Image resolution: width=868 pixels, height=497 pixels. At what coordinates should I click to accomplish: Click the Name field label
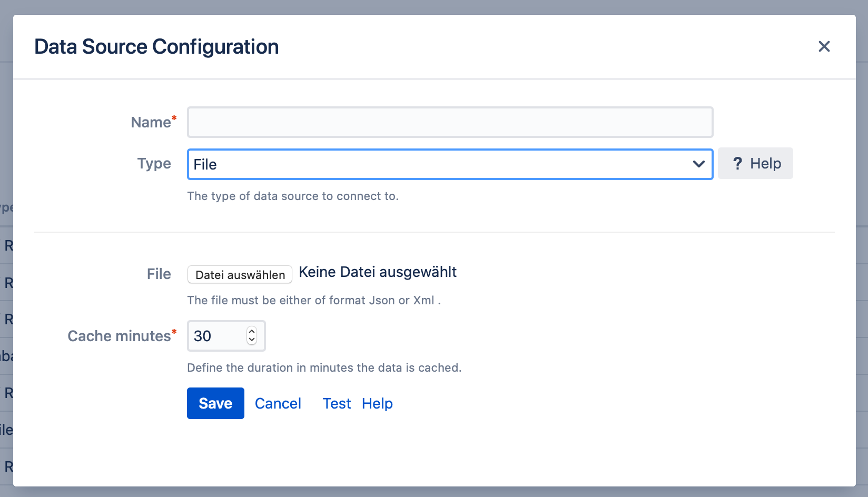151,122
